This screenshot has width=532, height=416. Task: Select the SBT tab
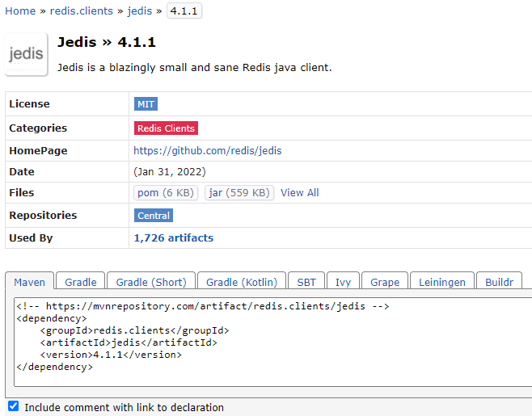tap(306, 282)
